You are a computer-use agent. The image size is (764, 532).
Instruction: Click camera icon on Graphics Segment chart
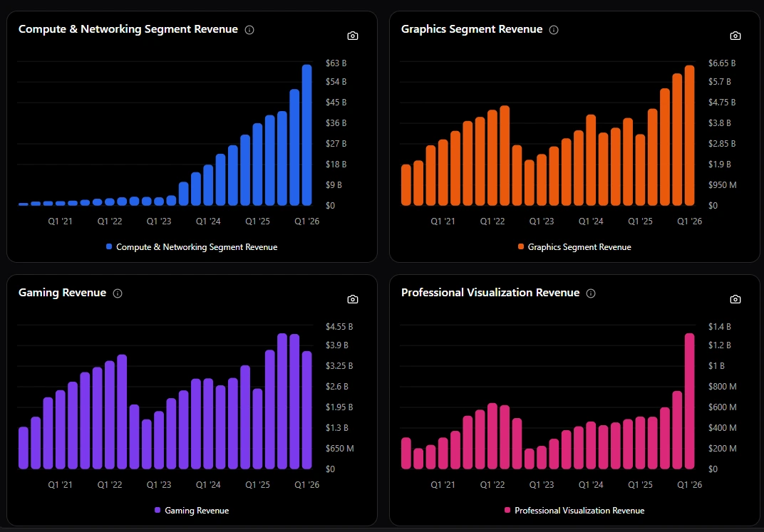click(x=735, y=36)
